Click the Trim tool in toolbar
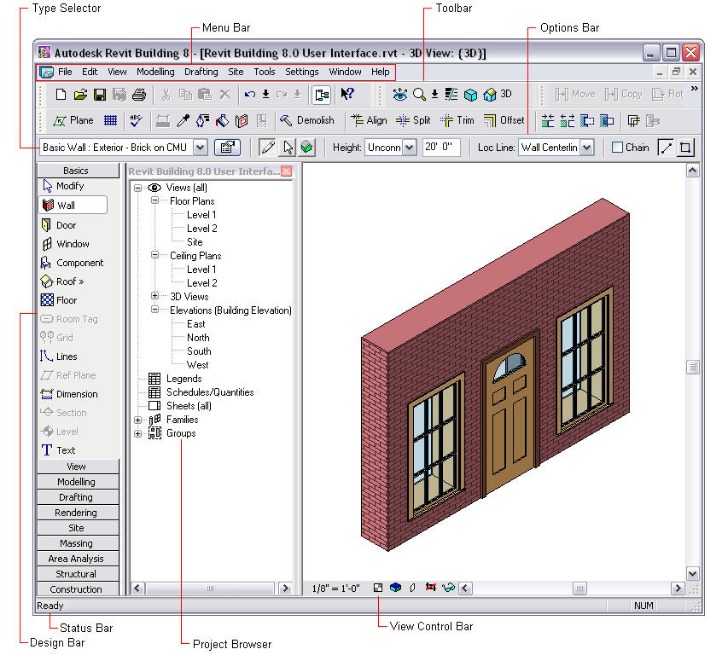The width and height of the screenshot is (716, 655). point(457,120)
